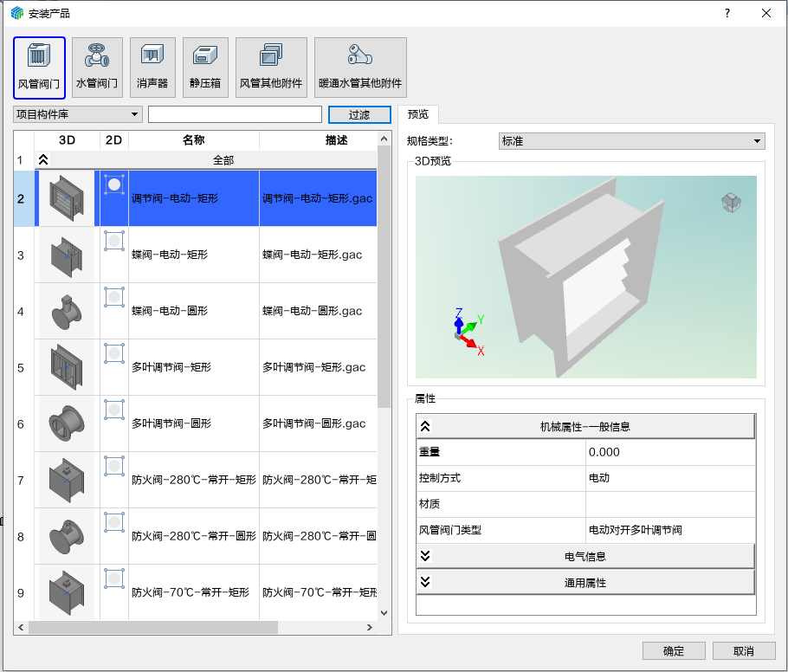This screenshot has width=788, height=672.
Task: Click the 2D symbol of 防火阀-70℃-常开-矩形
Action: [x=114, y=578]
